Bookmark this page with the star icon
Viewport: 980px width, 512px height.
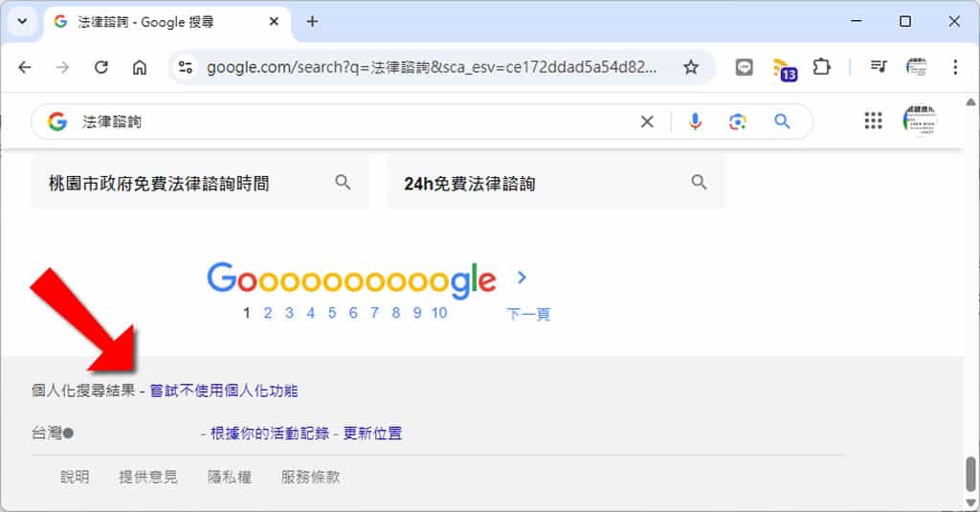pos(691,67)
